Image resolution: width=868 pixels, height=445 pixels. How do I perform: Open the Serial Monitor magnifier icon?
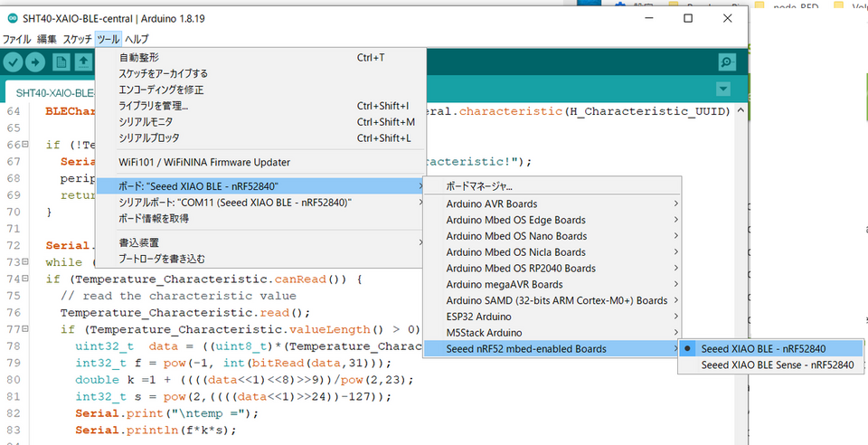(726, 62)
